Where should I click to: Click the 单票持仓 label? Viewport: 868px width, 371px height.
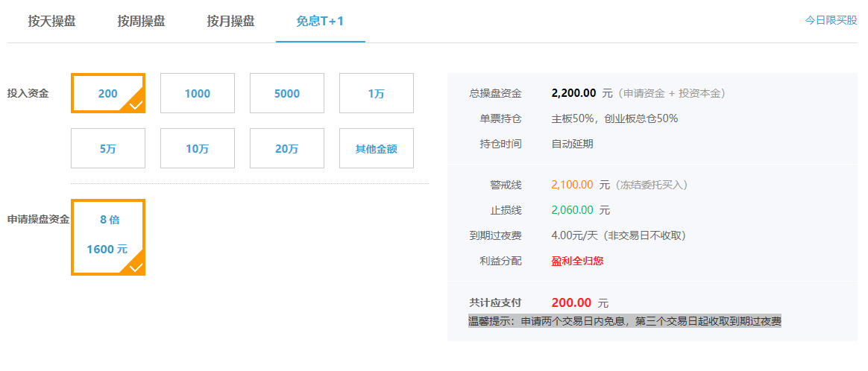coord(501,119)
